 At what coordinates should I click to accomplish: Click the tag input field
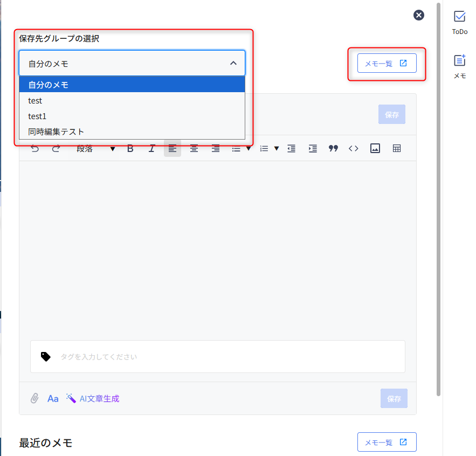click(226, 357)
